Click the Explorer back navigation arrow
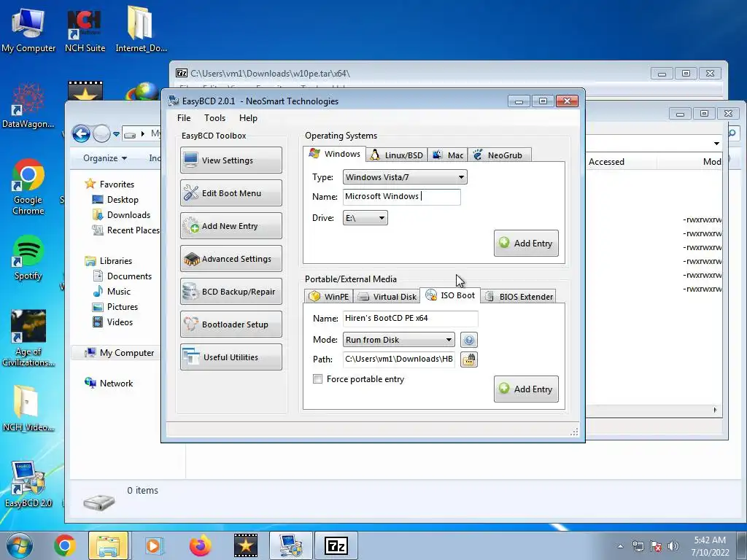Screen dimensions: 747x560 [82, 134]
